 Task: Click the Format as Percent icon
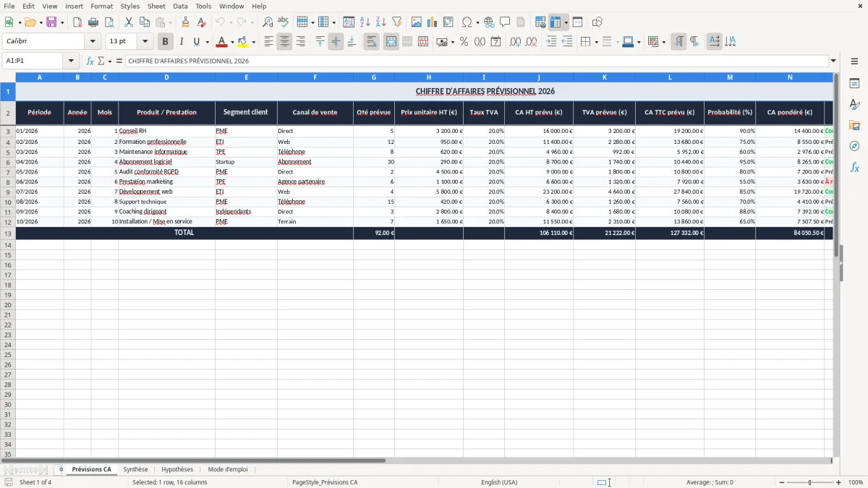(464, 42)
